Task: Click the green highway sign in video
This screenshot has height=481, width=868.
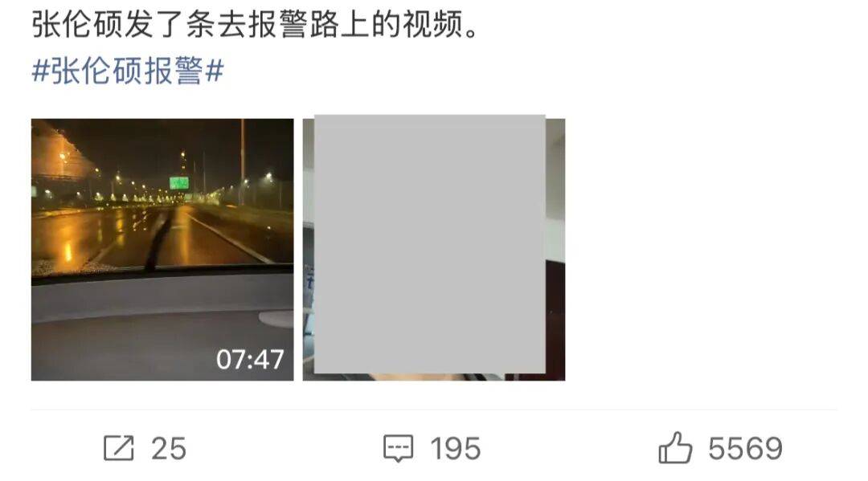Action: [x=178, y=183]
